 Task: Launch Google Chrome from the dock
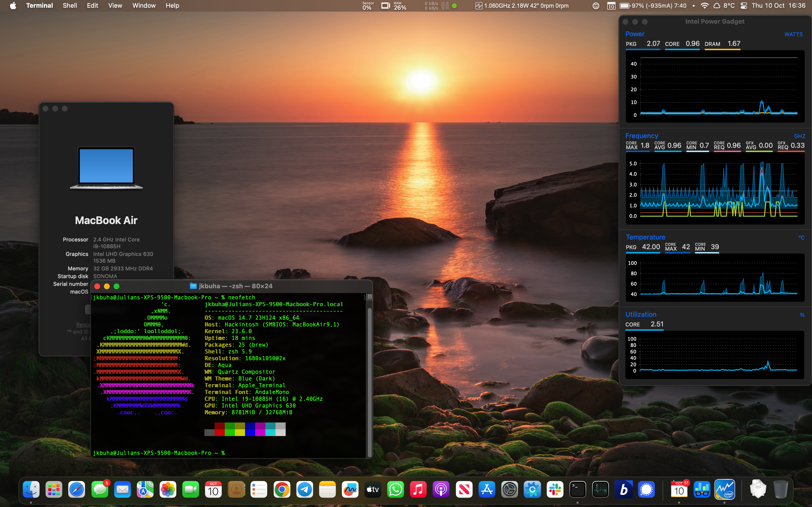[282, 490]
